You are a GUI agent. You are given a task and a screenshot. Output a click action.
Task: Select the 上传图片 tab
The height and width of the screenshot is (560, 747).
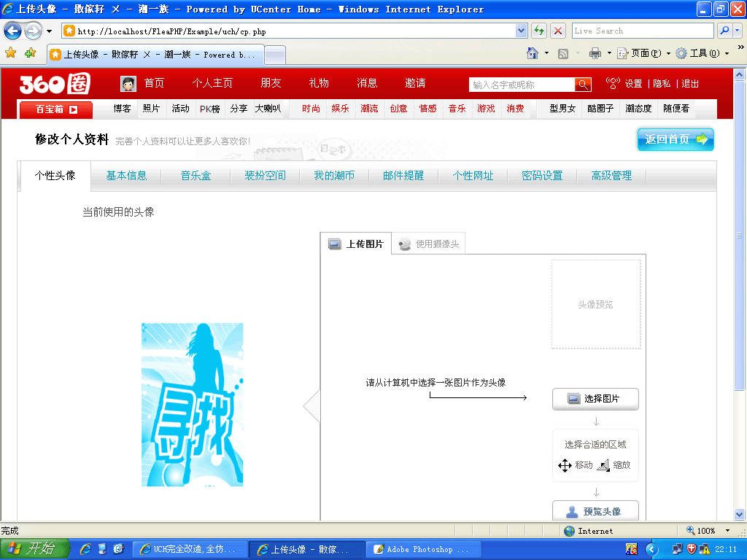point(356,244)
